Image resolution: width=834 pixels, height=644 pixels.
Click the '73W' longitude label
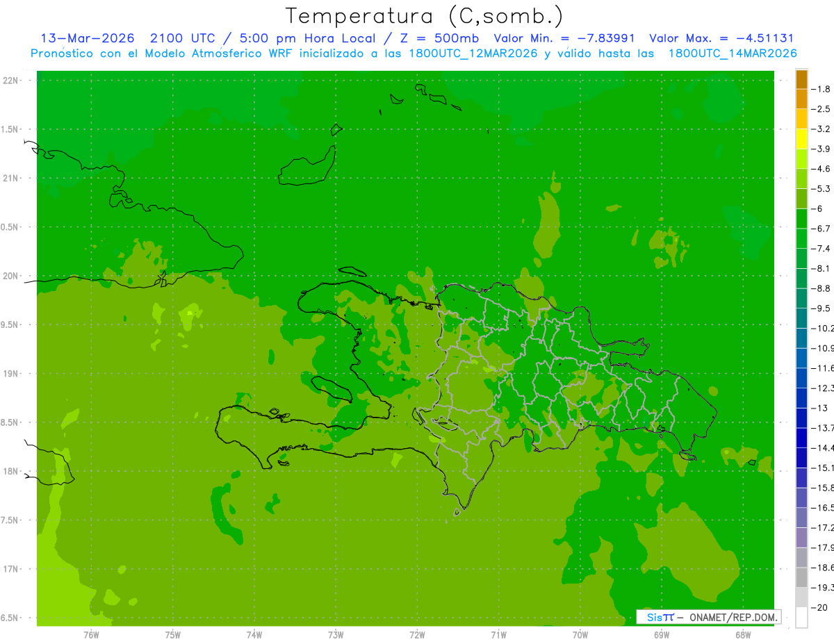click(x=336, y=634)
